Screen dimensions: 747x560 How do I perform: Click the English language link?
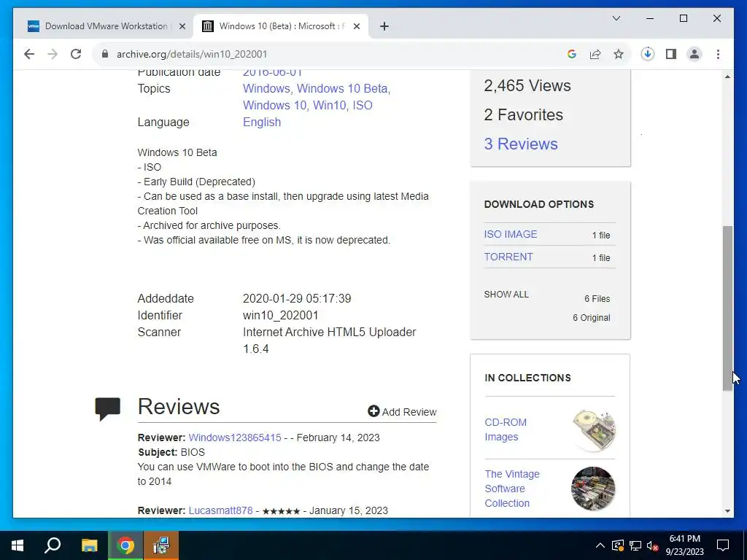[262, 122]
